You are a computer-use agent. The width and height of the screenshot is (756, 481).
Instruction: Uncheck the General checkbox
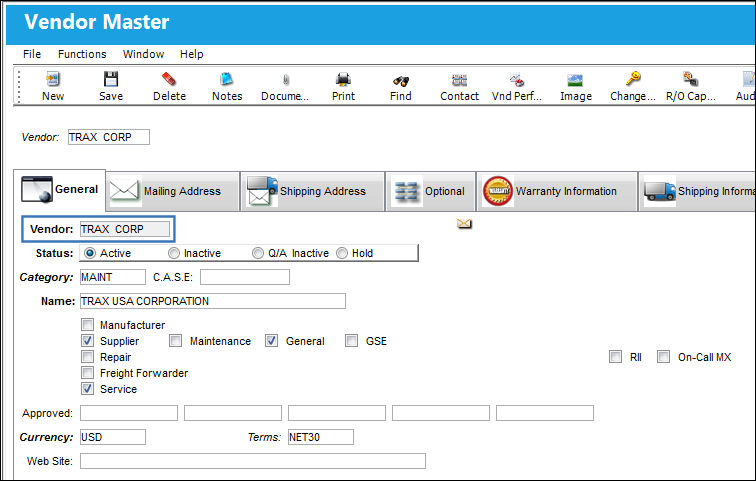click(271, 341)
